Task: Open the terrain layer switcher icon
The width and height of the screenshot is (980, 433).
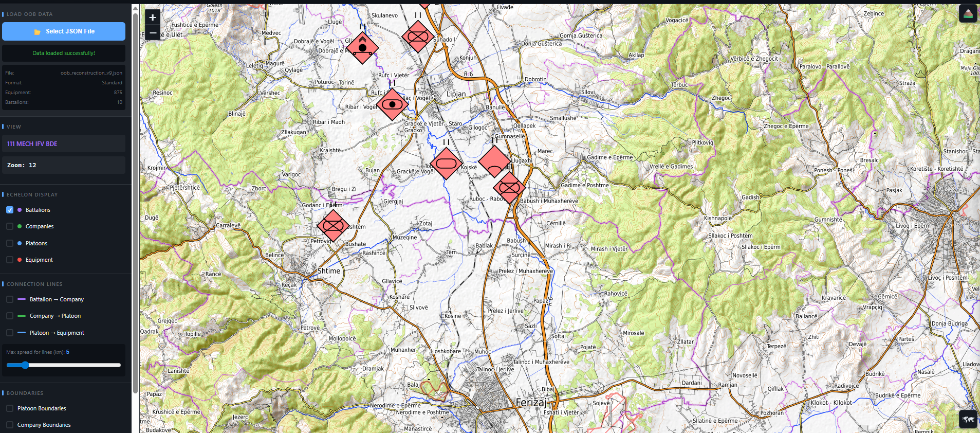Action: 968,13
